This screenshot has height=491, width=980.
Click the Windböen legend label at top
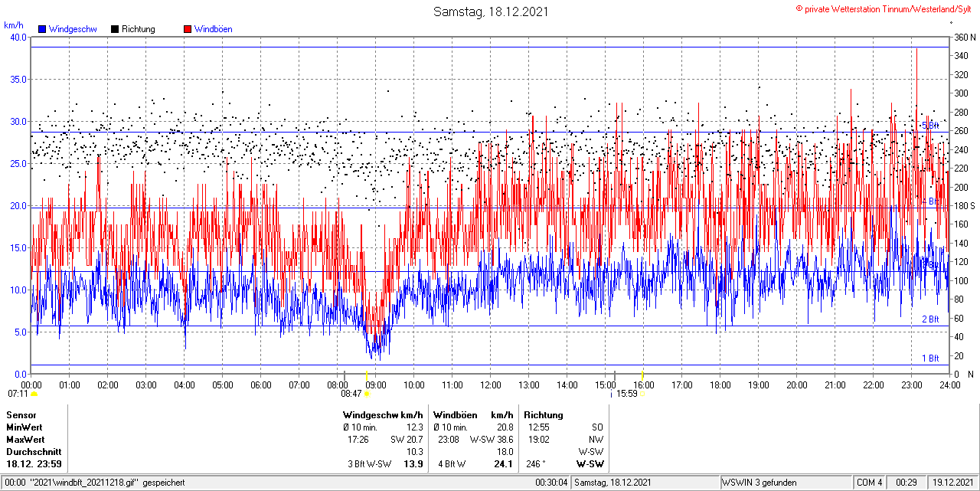pyautogui.click(x=213, y=29)
